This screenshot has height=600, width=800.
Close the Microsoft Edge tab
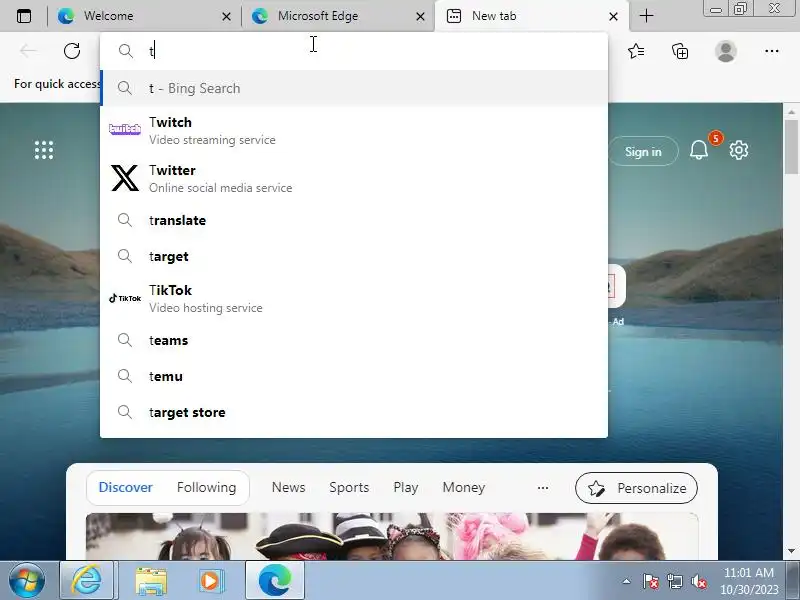(420, 17)
